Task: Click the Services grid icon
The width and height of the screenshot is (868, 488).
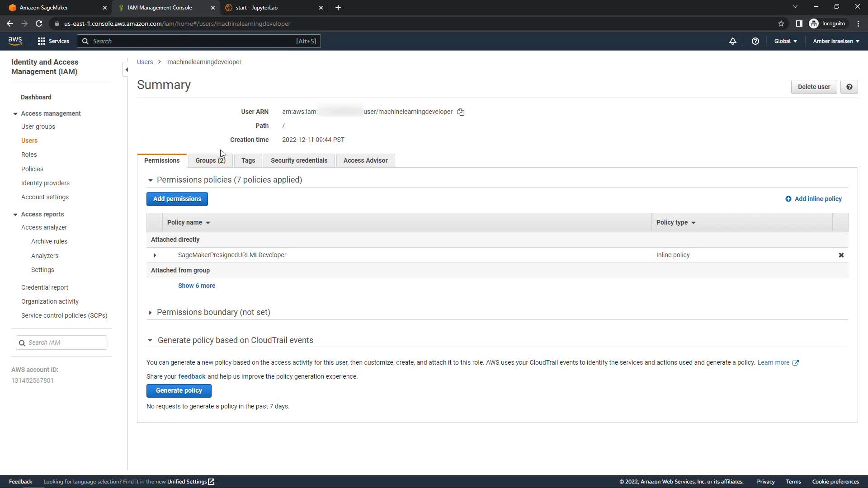Action: tap(42, 41)
